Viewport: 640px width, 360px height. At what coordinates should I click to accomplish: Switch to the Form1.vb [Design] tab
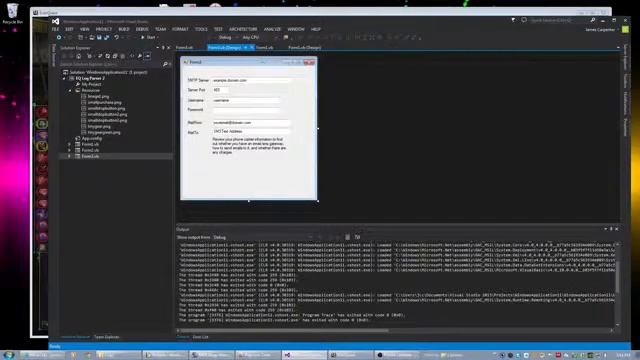[x=304, y=48]
